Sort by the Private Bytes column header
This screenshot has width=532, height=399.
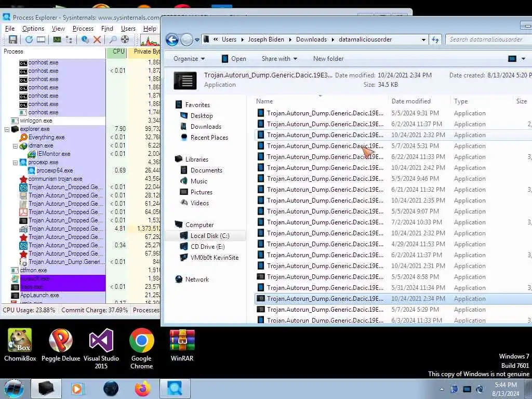click(x=144, y=51)
